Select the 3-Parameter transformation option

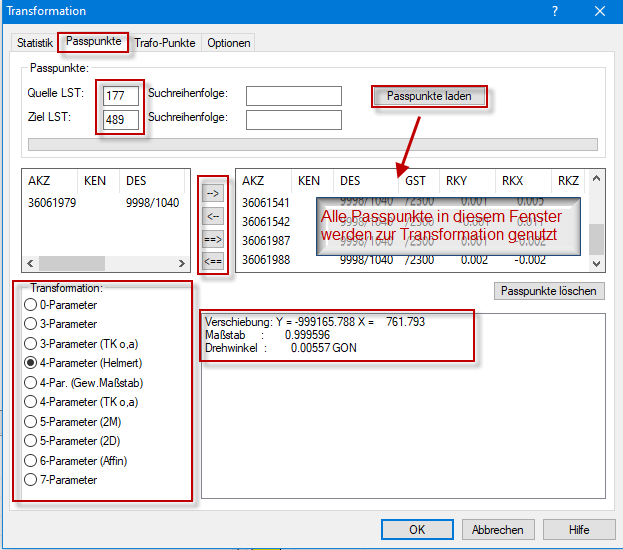pos(33,324)
